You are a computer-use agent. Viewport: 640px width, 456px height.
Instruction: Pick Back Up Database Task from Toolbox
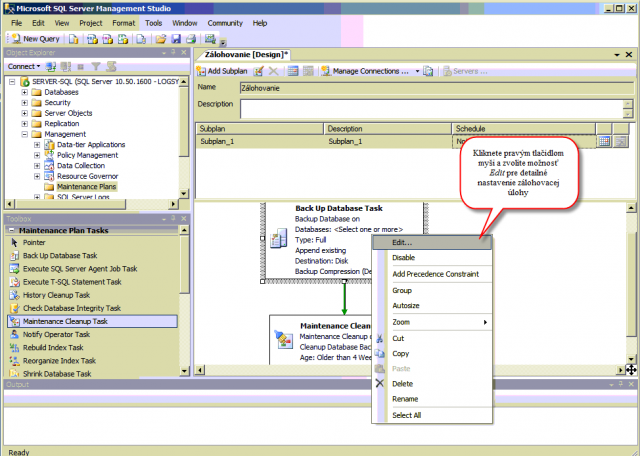[93, 256]
